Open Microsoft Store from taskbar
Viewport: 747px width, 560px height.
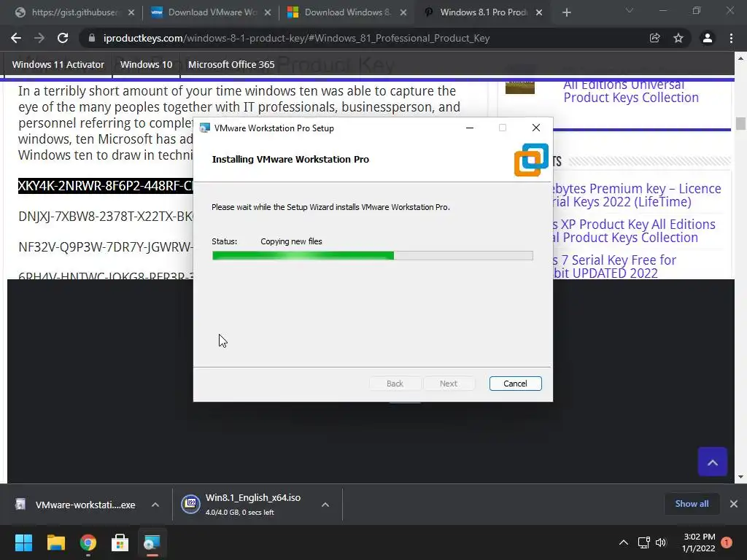(120, 542)
